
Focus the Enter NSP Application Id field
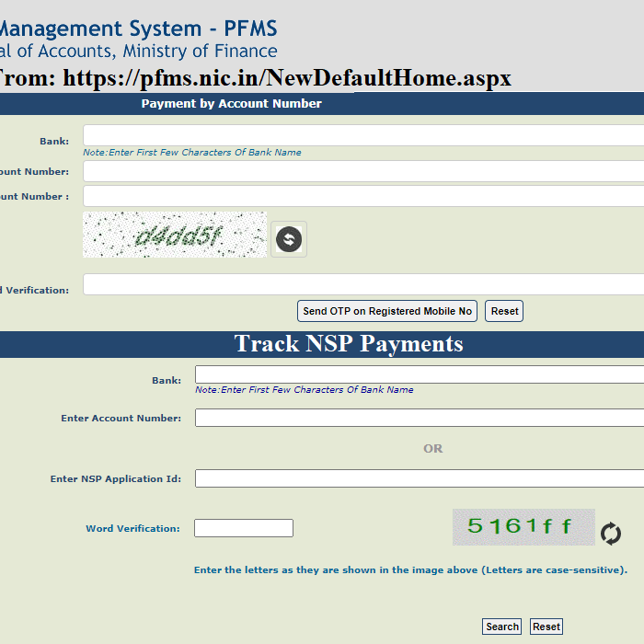pyautogui.click(x=419, y=478)
